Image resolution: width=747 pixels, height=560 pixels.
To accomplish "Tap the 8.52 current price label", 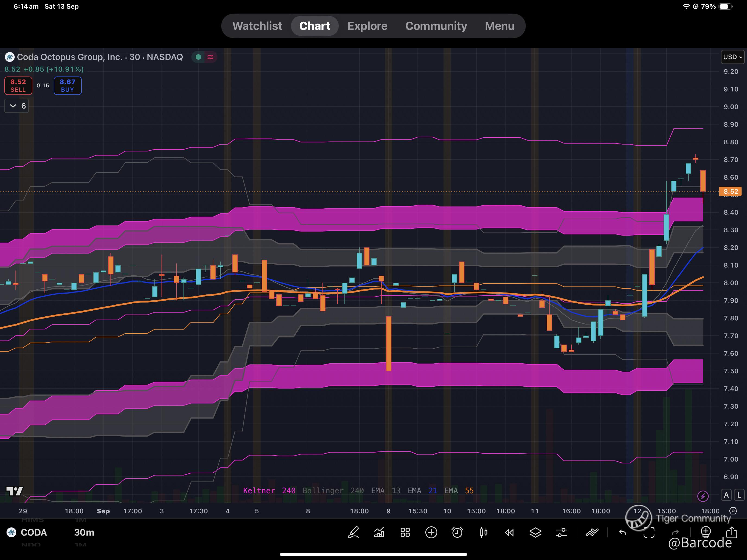I will [730, 191].
